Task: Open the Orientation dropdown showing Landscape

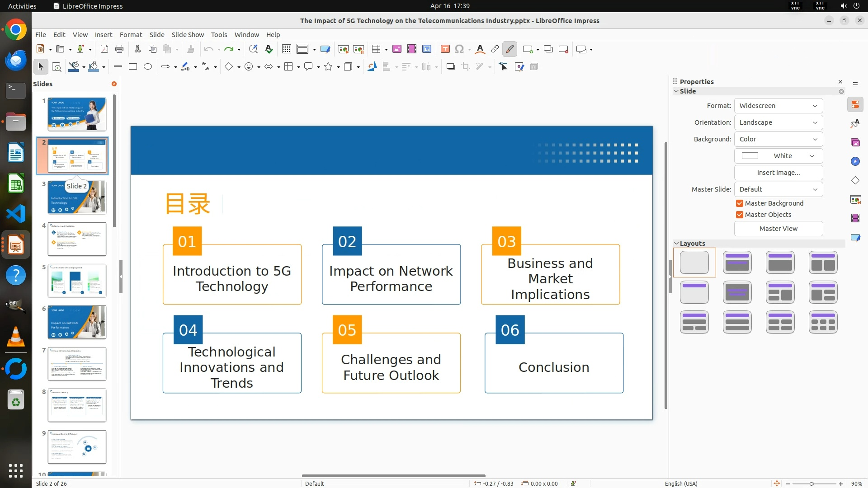Action: (778, 122)
